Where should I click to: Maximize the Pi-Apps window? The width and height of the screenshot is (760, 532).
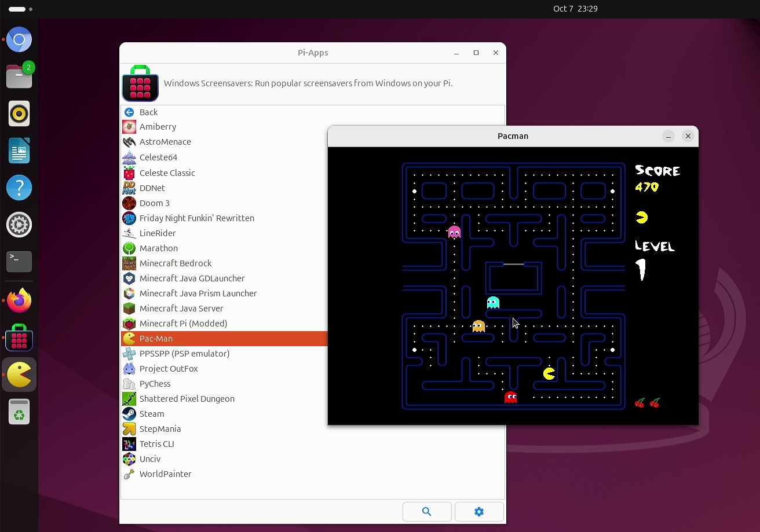pos(476,53)
